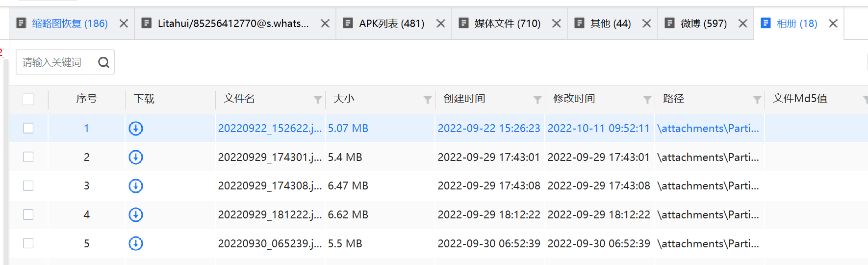Viewport: 868px width, 265px height.
Task: Close the APK列表 (481) tab
Action: point(440,24)
